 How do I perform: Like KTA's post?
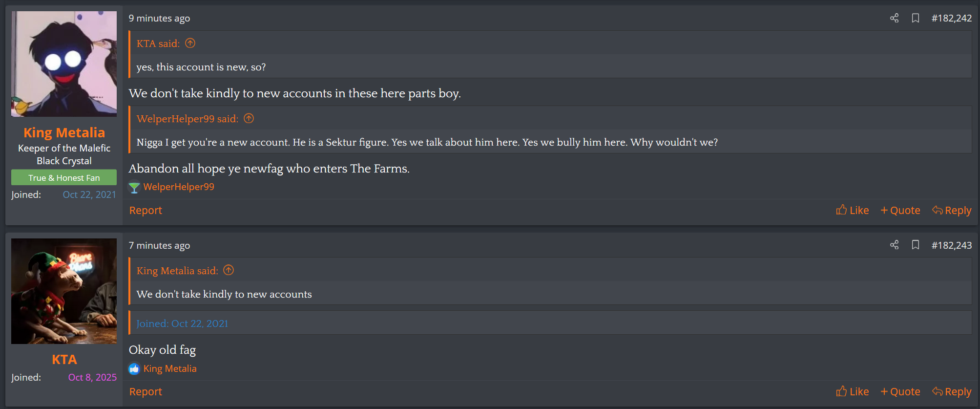[853, 391]
